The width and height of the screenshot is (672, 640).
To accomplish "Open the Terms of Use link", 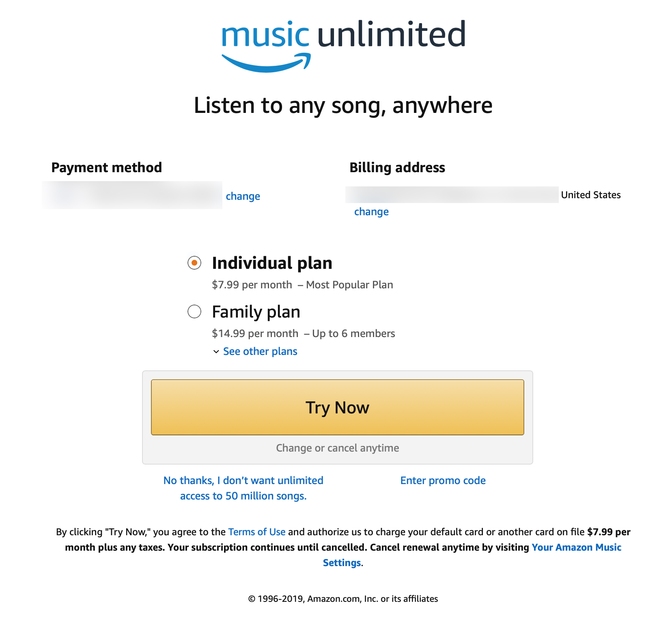I will tap(256, 532).
